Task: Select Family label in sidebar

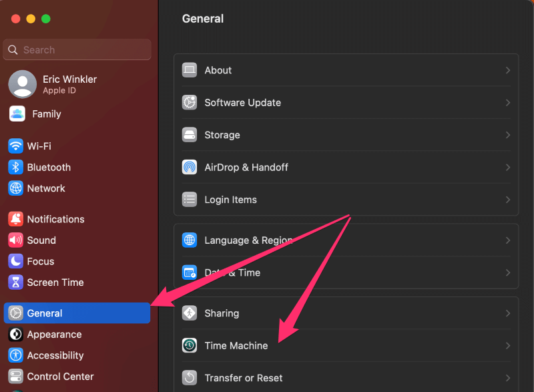Action: [47, 114]
